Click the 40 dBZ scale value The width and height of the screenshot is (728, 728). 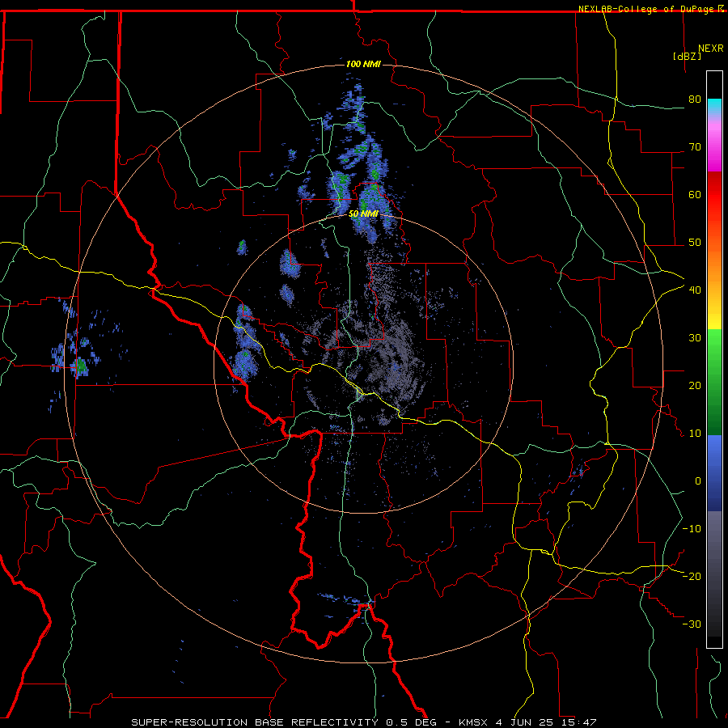coord(695,290)
